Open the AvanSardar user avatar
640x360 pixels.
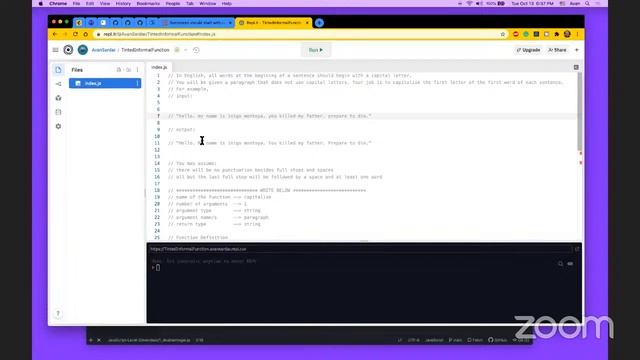83,50
